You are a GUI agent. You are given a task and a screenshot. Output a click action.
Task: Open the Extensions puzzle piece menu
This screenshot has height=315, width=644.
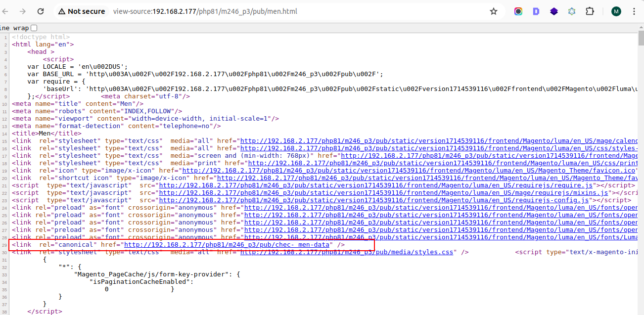coord(590,11)
